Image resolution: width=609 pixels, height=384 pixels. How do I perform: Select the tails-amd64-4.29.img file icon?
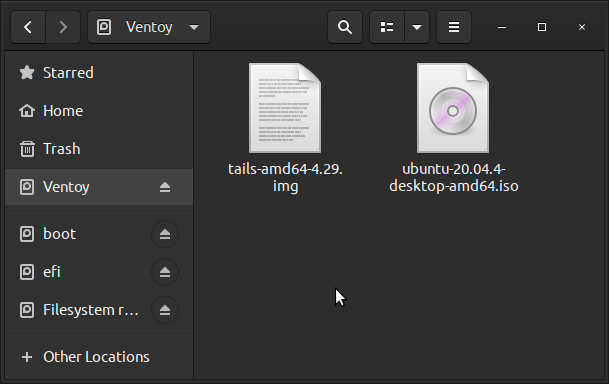(x=285, y=108)
